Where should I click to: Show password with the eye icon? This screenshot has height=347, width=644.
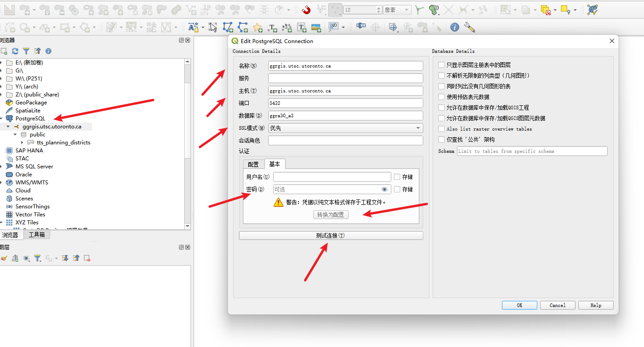coord(385,189)
